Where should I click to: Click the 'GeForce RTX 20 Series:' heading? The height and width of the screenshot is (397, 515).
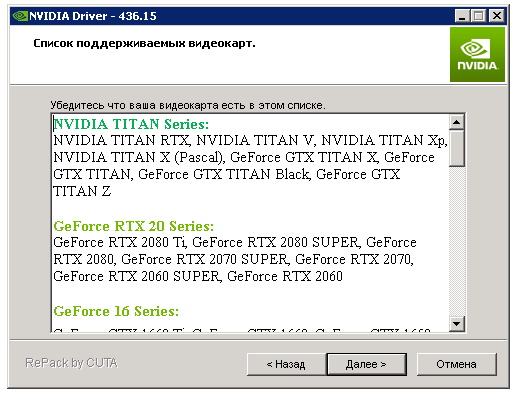tap(133, 226)
